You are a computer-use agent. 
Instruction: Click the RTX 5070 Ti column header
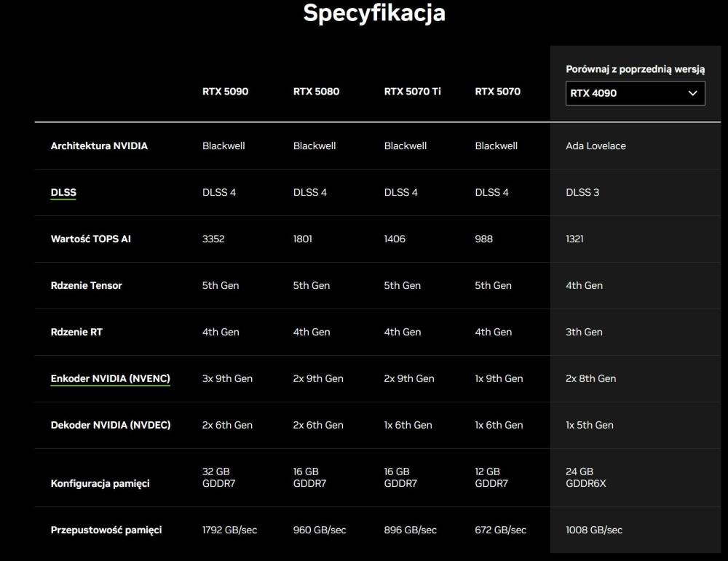pos(412,92)
